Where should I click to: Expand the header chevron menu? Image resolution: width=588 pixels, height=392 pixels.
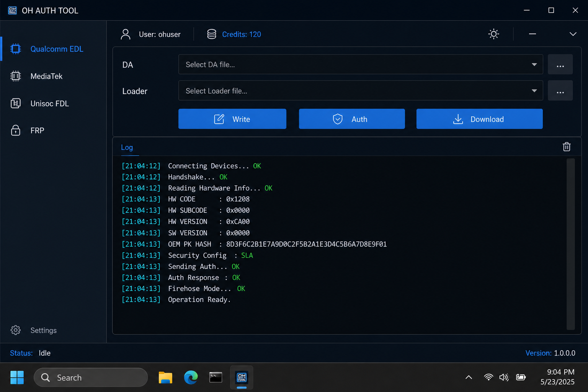[573, 34]
